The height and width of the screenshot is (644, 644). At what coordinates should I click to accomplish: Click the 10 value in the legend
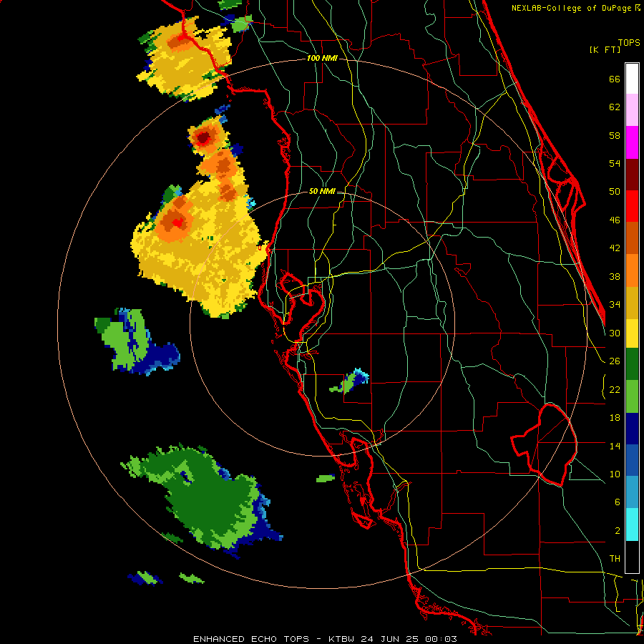coord(615,474)
